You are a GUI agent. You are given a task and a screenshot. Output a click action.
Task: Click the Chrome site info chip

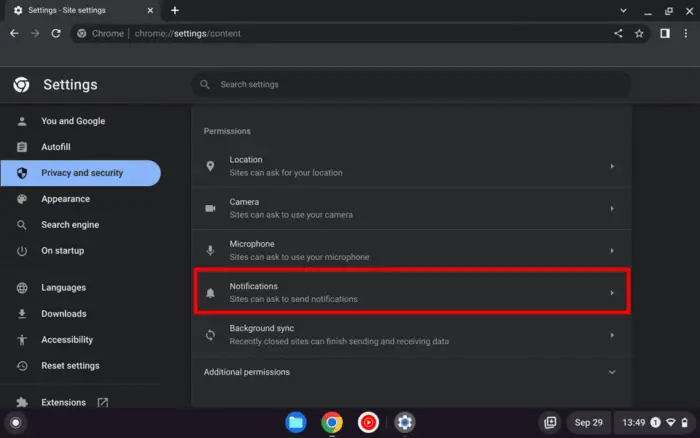(x=100, y=33)
